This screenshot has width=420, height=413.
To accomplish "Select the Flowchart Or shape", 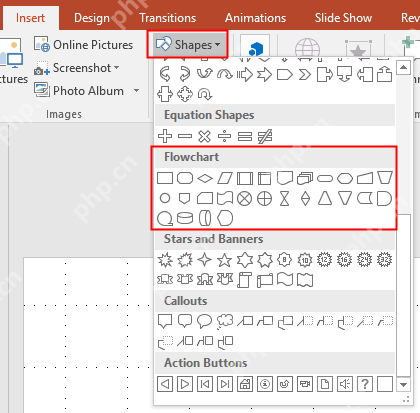I will [x=265, y=199].
